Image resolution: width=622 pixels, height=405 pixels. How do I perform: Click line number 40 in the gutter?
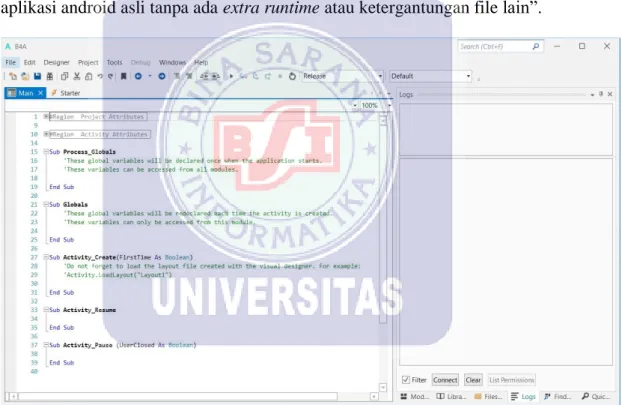pyautogui.click(x=34, y=371)
